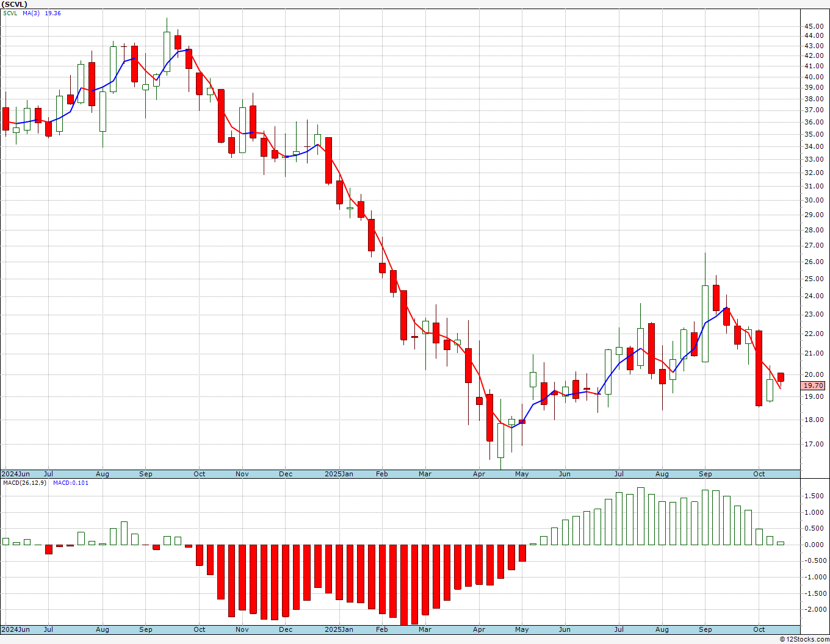Select "2025Jan" on the price chart date axis
The height and width of the screenshot is (644, 830).
click(339, 474)
